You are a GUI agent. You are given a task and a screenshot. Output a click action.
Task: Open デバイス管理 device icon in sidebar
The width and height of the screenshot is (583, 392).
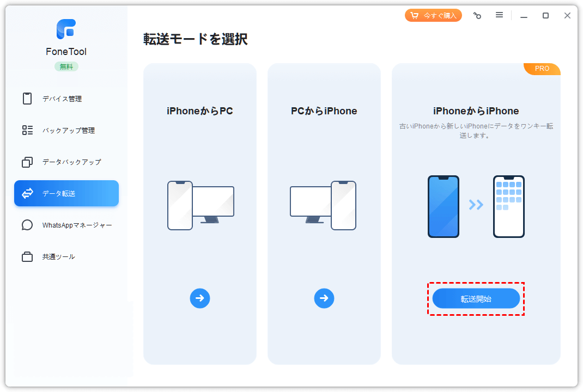[27, 99]
